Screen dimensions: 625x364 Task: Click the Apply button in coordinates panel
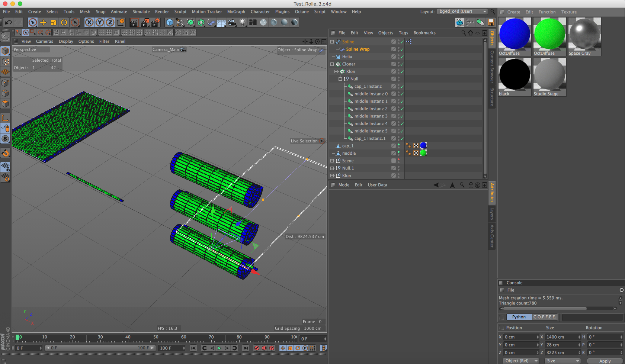point(605,361)
